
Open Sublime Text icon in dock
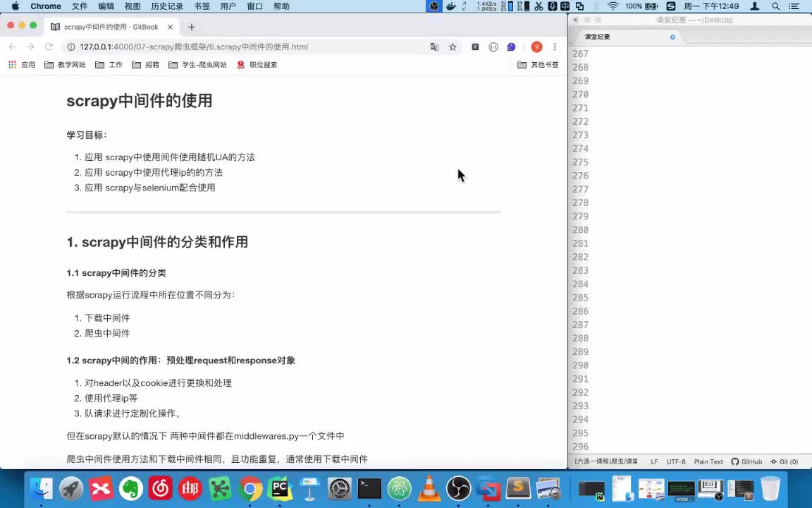[x=518, y=488]
